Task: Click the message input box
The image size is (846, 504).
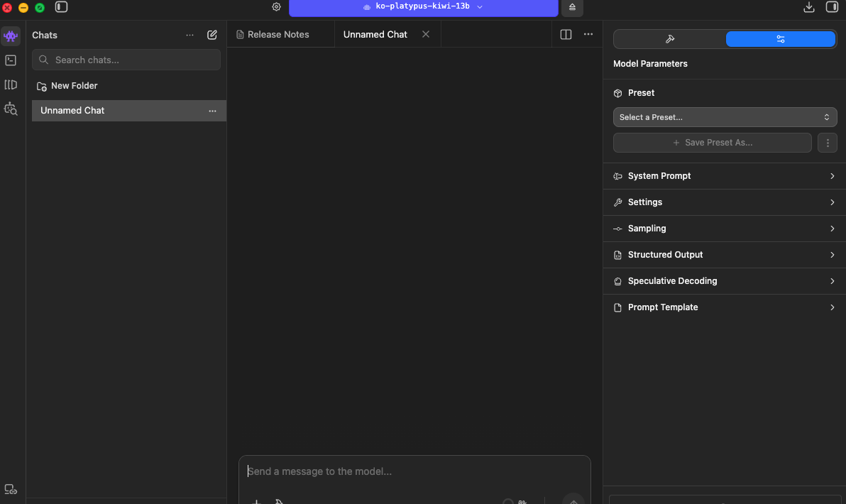Action: (414, 471)
